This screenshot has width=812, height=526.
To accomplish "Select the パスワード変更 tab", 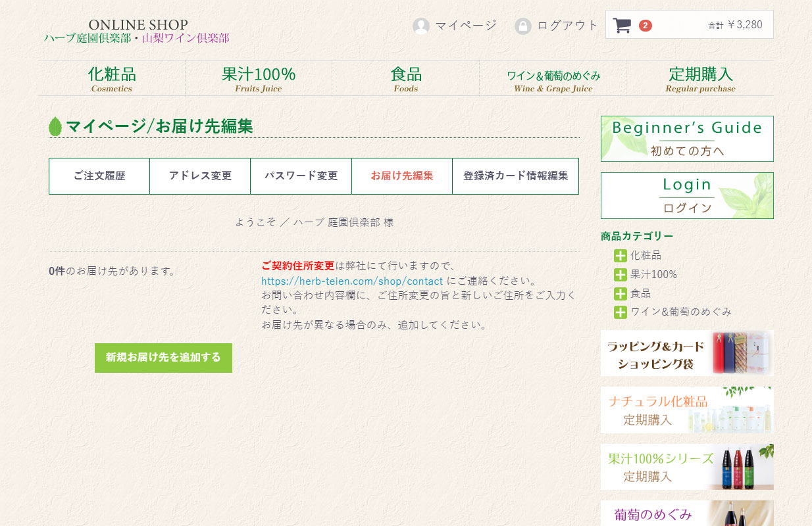I will [301, 176].
